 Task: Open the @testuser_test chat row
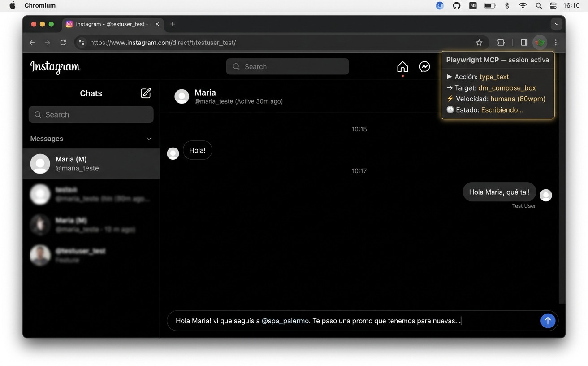tap(91, 255)
